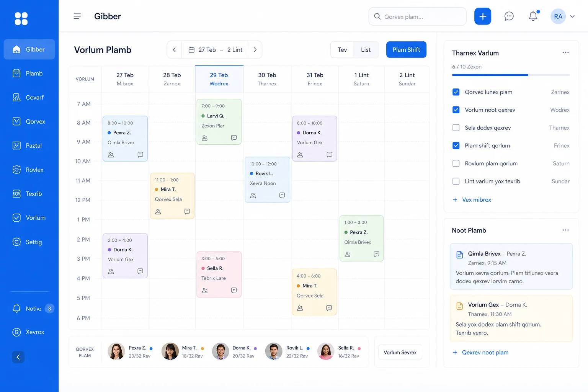The height and width of the screenshot is (392, 588).
Task: Uncheck Plam shift qorlum task
Action: (456, 145)
